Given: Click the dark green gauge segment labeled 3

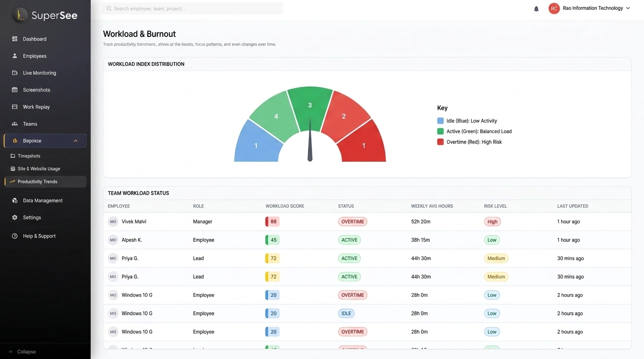Looking at the screenshot, I should tap(310, 106).
